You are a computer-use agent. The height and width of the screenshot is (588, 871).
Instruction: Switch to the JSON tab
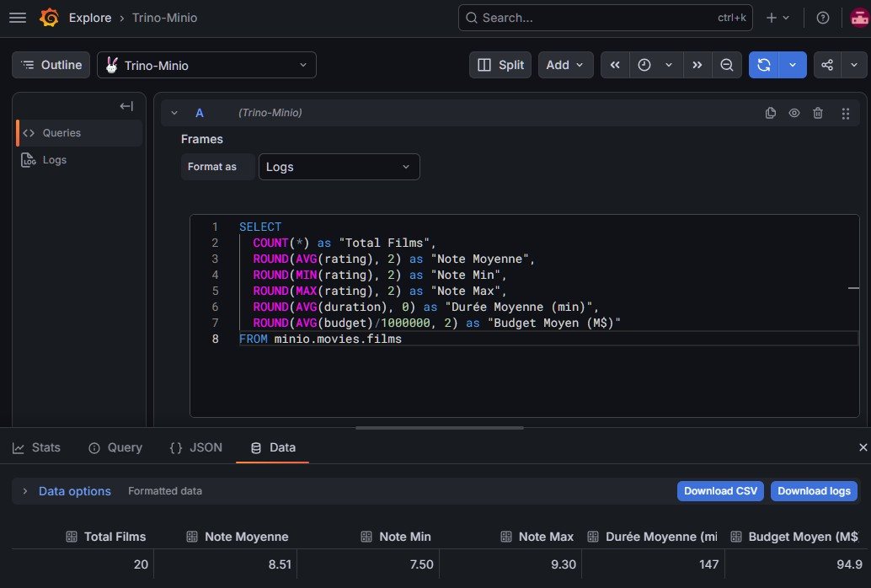tap(196, 447)
